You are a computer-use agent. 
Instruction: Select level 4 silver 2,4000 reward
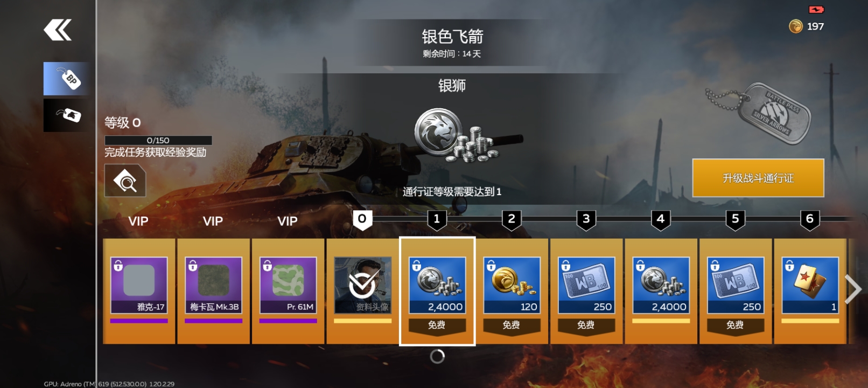(661, 291)
